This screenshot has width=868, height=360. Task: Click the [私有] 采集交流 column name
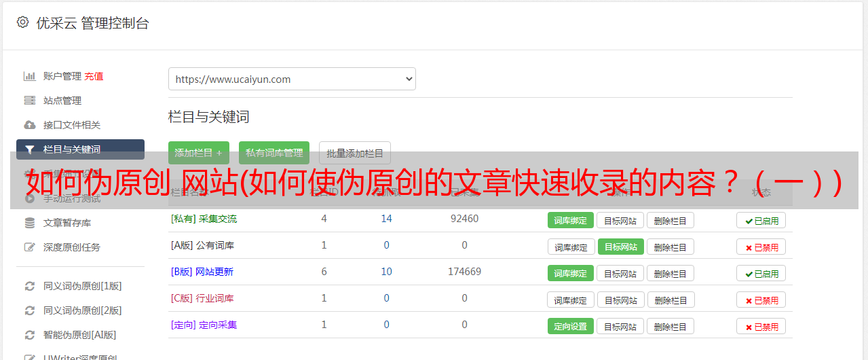click(204, 219)
